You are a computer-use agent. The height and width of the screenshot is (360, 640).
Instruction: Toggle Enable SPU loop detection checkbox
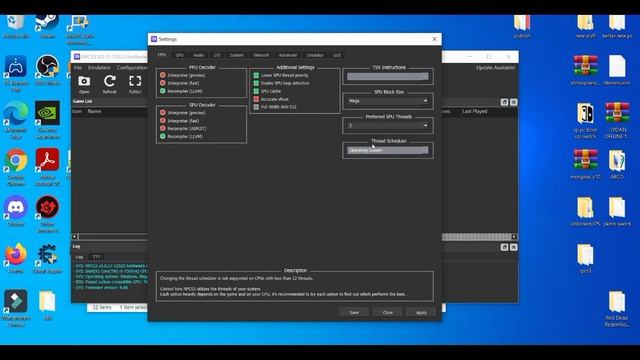(x=281, y=83)
